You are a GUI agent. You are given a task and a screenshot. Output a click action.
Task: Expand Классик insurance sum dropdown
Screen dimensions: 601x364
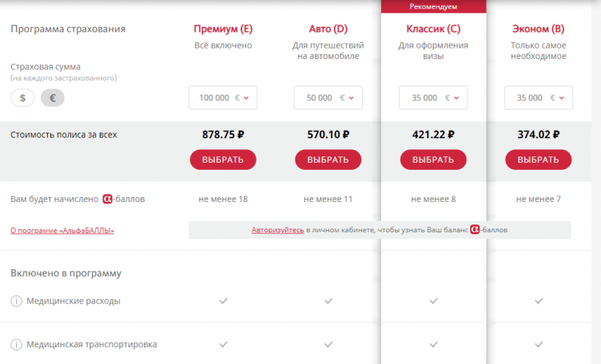pos(433,97)
